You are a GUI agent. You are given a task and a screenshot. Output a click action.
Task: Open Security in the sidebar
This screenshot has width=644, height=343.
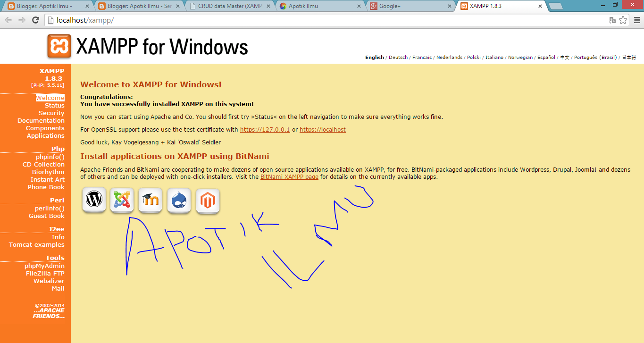[x=51, y=113]
